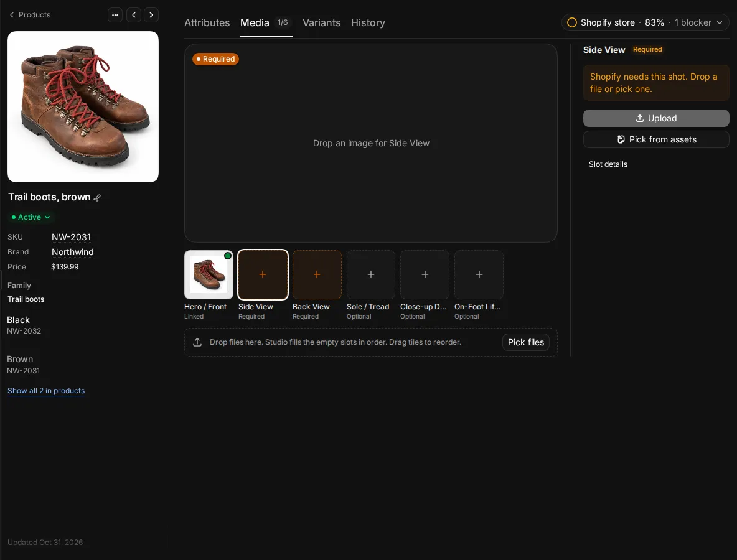Select the Side View empty slot

(x=263, y=275)
